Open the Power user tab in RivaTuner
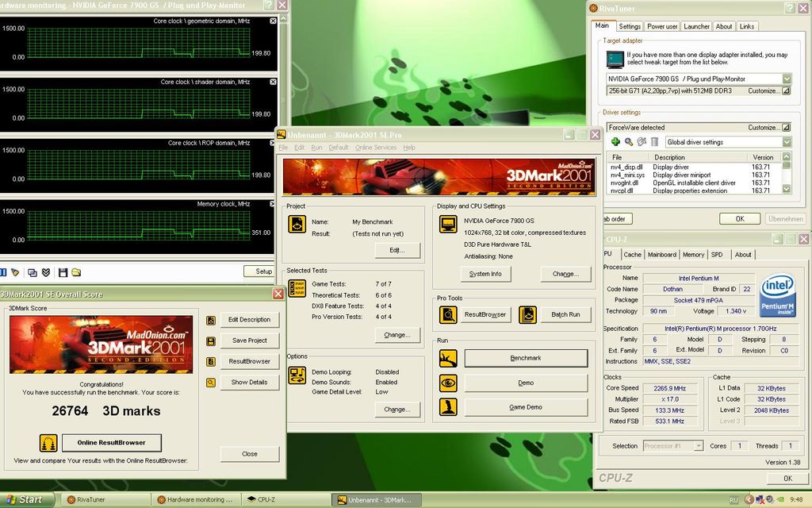This screenshot has height=508, width=812. point(662,26)
